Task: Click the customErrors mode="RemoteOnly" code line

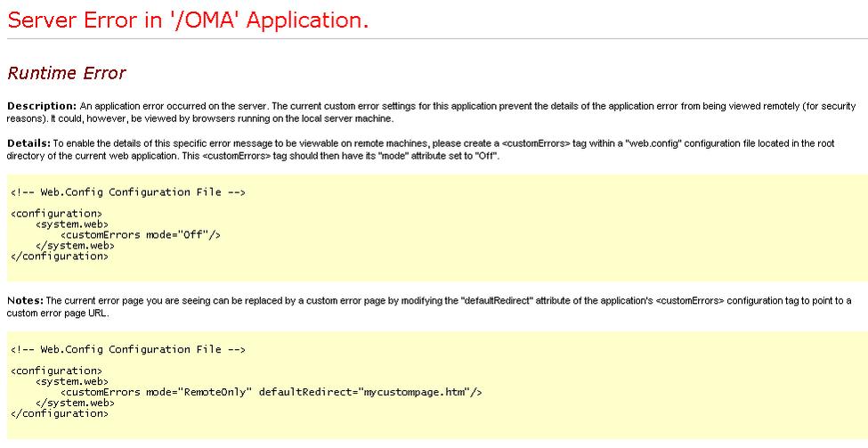Action: point(272,392)
